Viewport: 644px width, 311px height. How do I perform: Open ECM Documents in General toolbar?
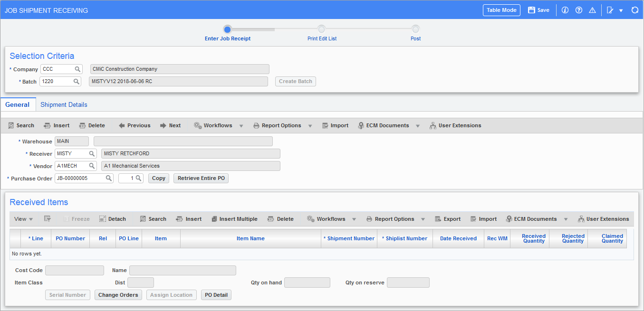point(384,125)
